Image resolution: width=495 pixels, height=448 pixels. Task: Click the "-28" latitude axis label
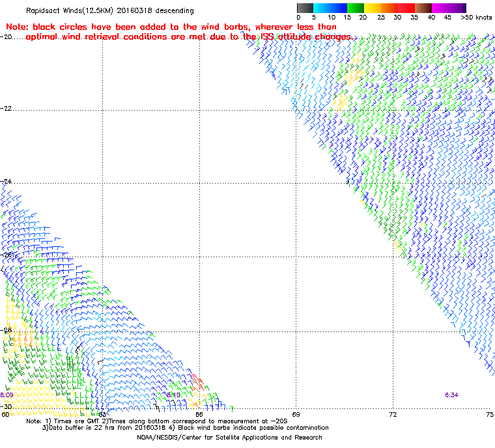[x=6, y=329]
